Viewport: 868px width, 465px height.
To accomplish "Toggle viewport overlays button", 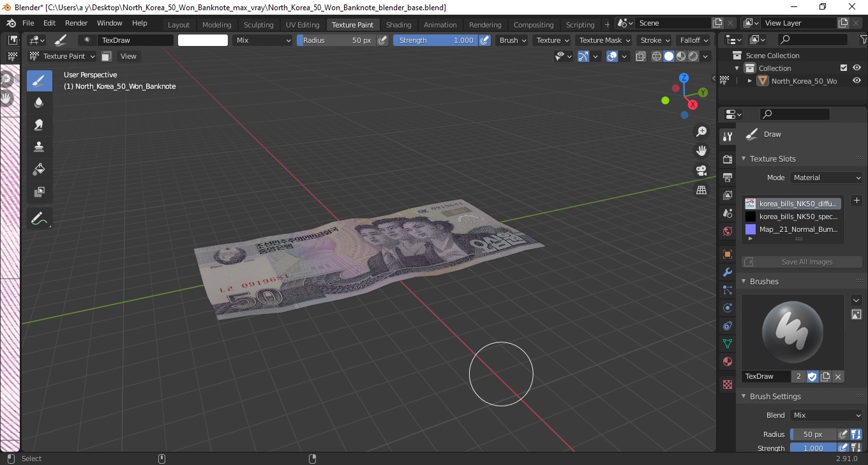I will 612,56.
